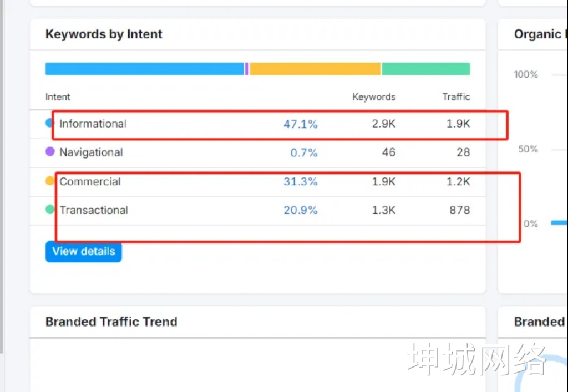Click the yellow Commercial intent dot
This screenshot has height=392, width=568.
point(50,181)
